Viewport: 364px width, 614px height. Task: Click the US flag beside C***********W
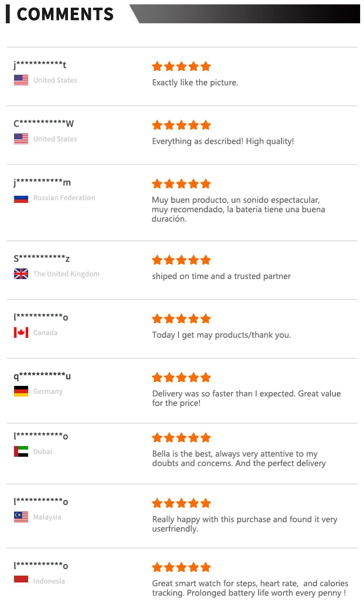point(21,139)
